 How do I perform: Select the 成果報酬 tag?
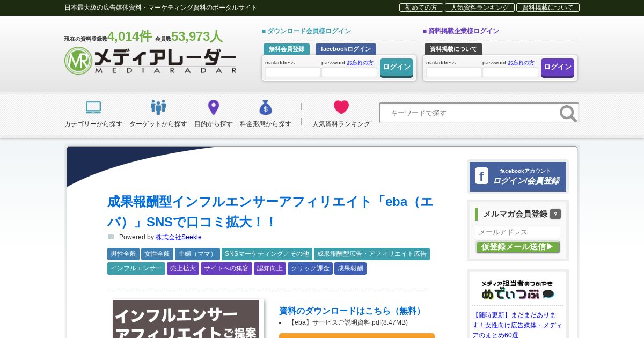click(x=350, y=268)
